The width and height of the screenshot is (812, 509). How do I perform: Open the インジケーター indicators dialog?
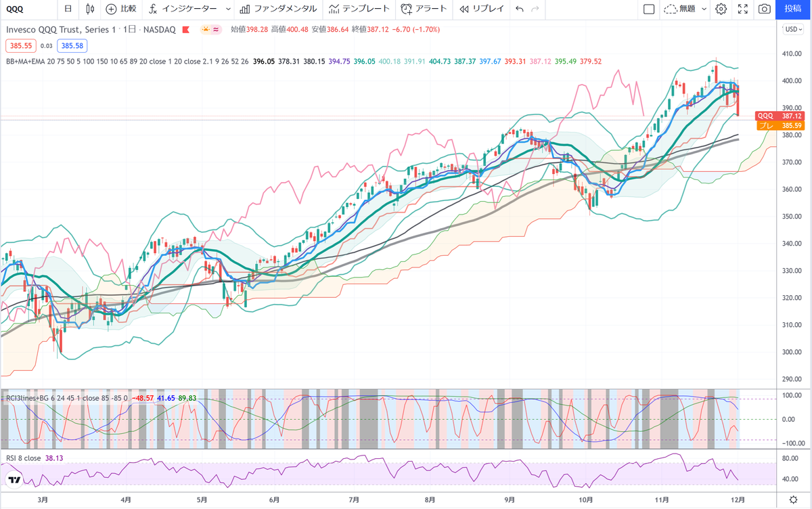[x=183, y=9]
